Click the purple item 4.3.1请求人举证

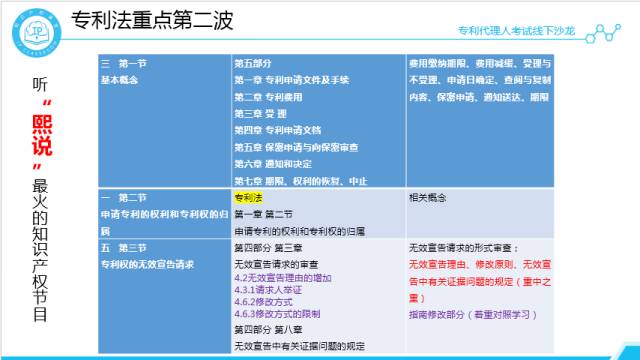(x=268, y=290)
